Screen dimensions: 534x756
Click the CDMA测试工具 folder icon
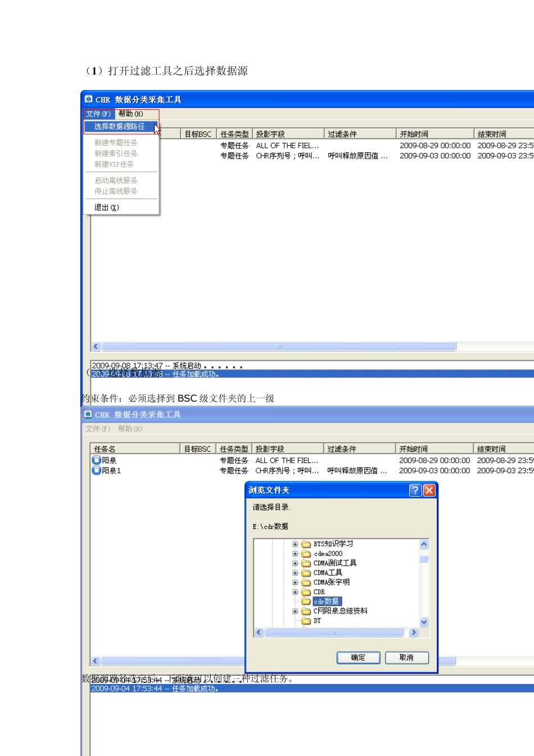306,563
